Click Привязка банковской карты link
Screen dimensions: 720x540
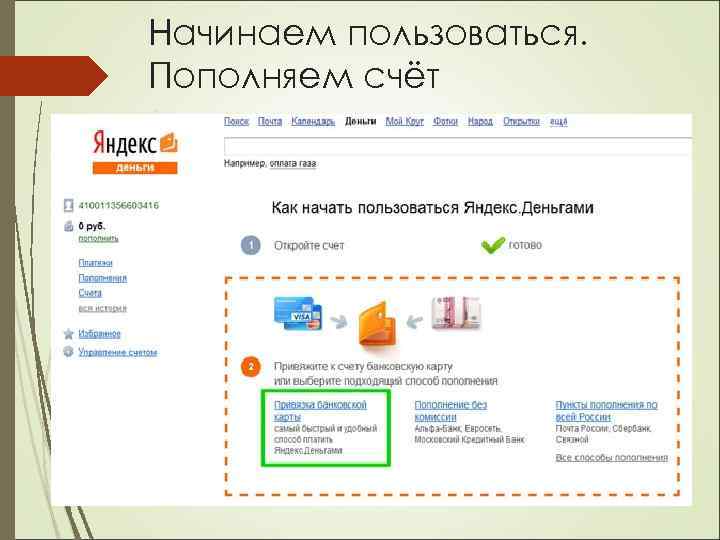point(320,411)
